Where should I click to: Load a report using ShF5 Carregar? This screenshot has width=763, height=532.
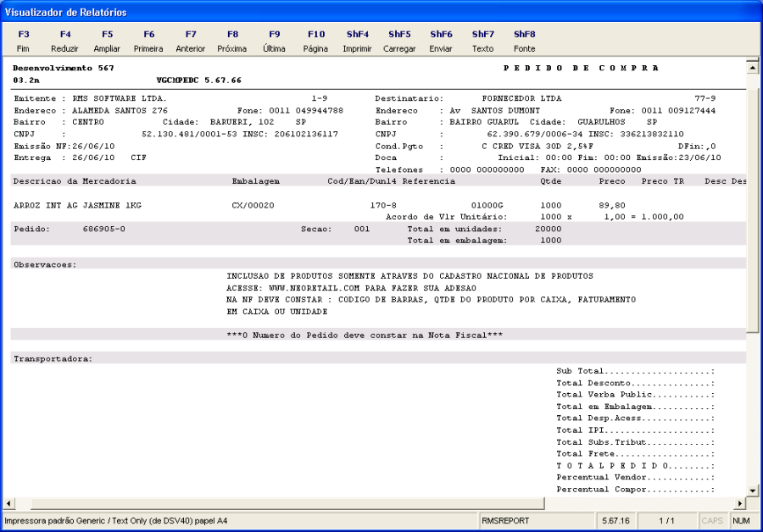pyautogui.click(x=399, y=42)
